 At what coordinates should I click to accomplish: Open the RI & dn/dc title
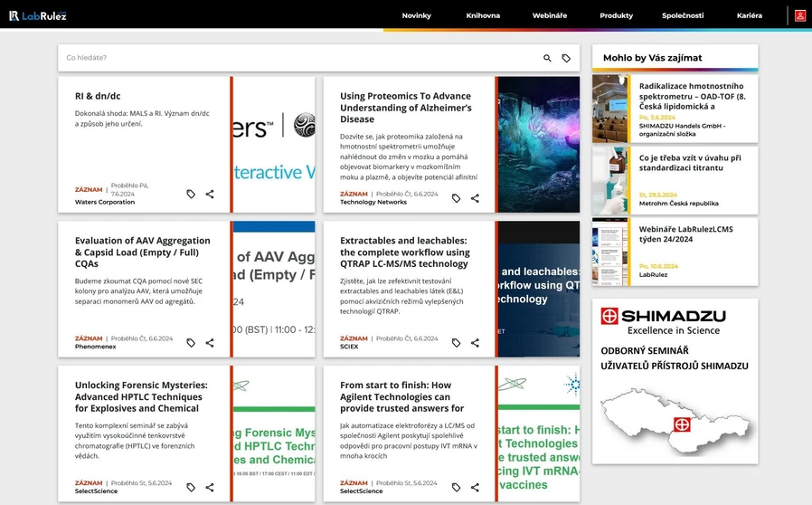tap(98, 96)
